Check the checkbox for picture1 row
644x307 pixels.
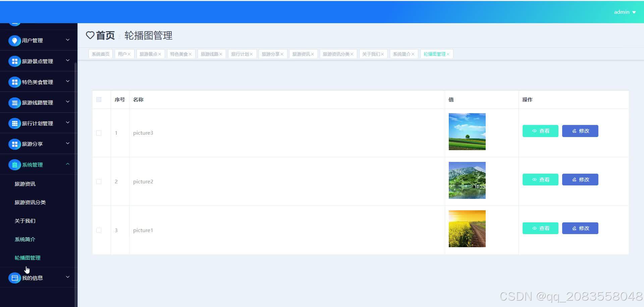tap(99, 230)
